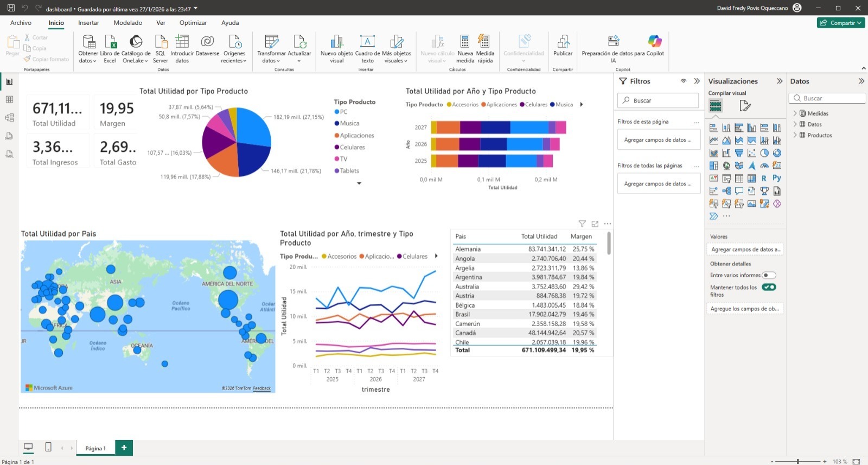The width and height of the screenshot is (868, 465).
Task: Collapse the Visualizaciones pane
Action: coord(780,81)
